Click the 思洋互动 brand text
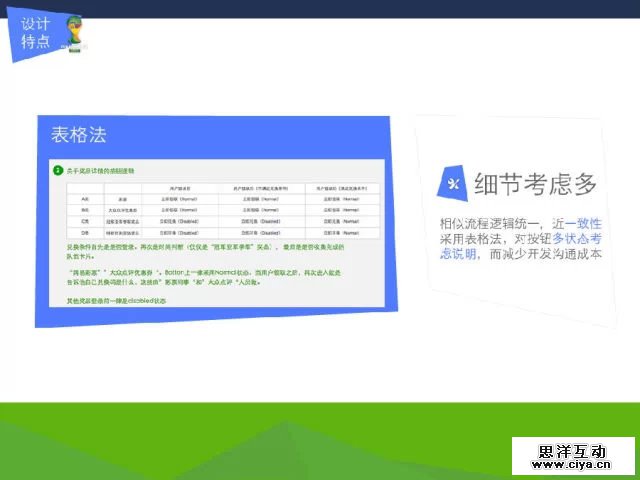 pyautogui.click(x=571, y=451)
